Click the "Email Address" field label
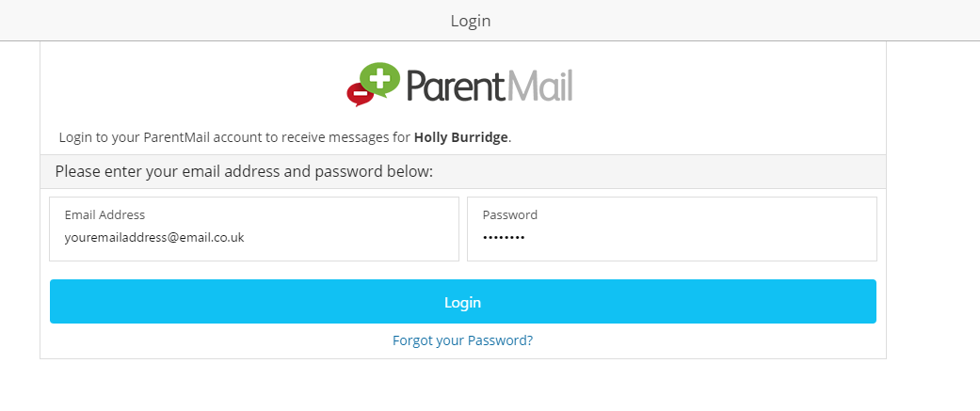The height and width of the screenshot is (411, 980). (104, 214)
